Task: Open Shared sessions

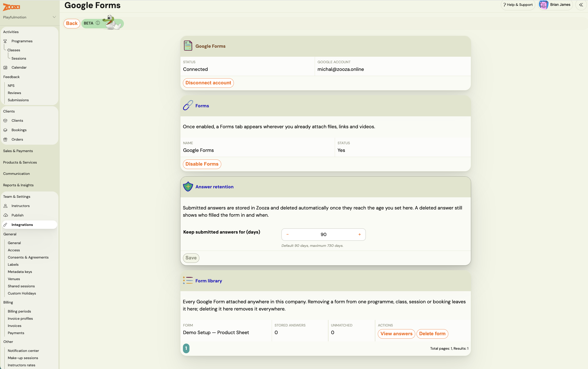Action: (x=21, y=286)
